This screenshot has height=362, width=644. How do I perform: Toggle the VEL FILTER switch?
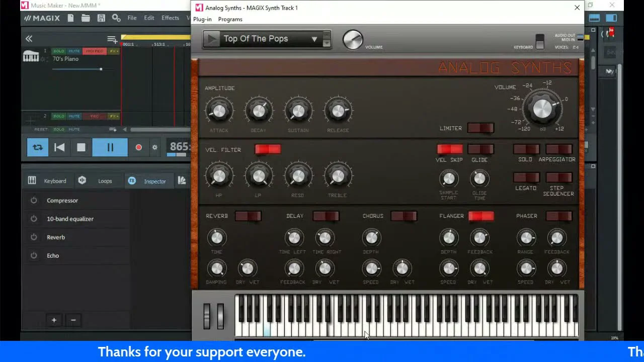click(x=268, y=149)
